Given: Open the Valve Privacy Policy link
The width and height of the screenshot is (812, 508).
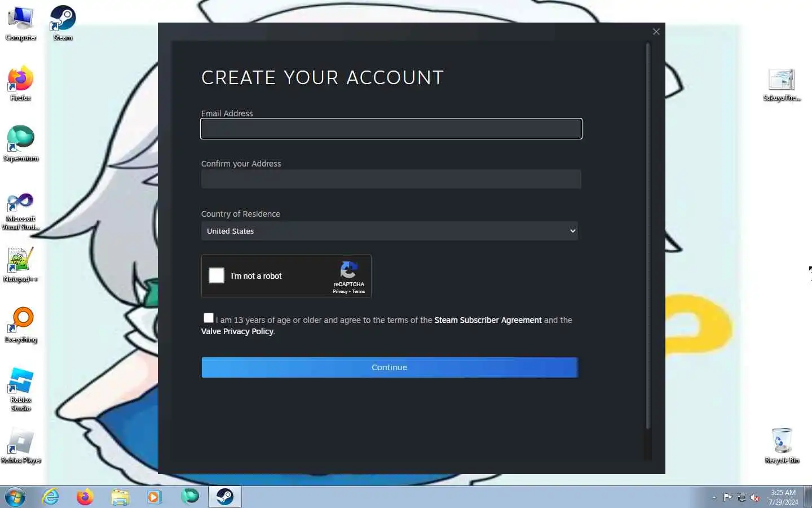Looking at the screenshot, I should [237, 331].
